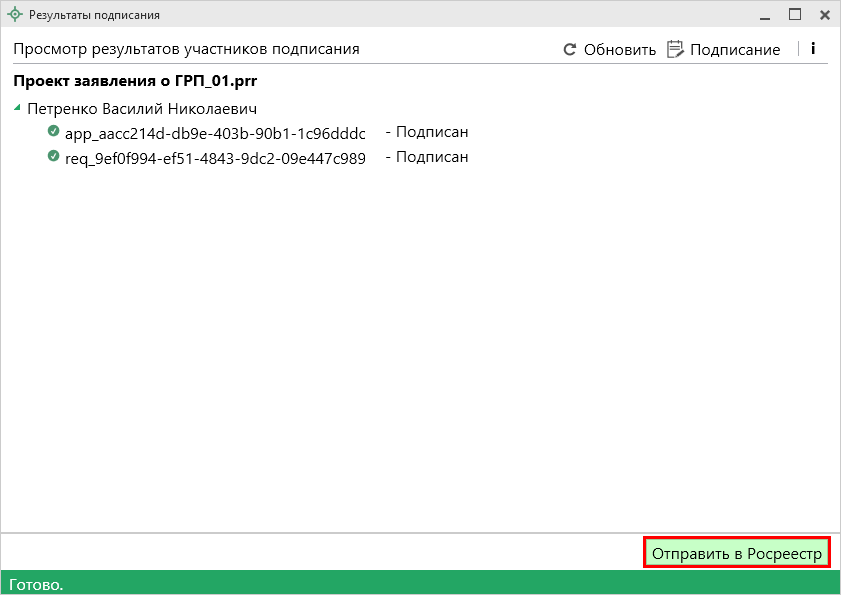Click the Обновить text label
The width and height of the screenshot is (841, 595).
[620, 50]
